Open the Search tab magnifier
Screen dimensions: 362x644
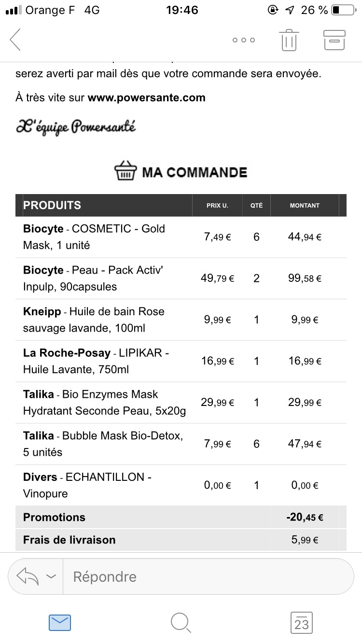[x=181, y=623]
